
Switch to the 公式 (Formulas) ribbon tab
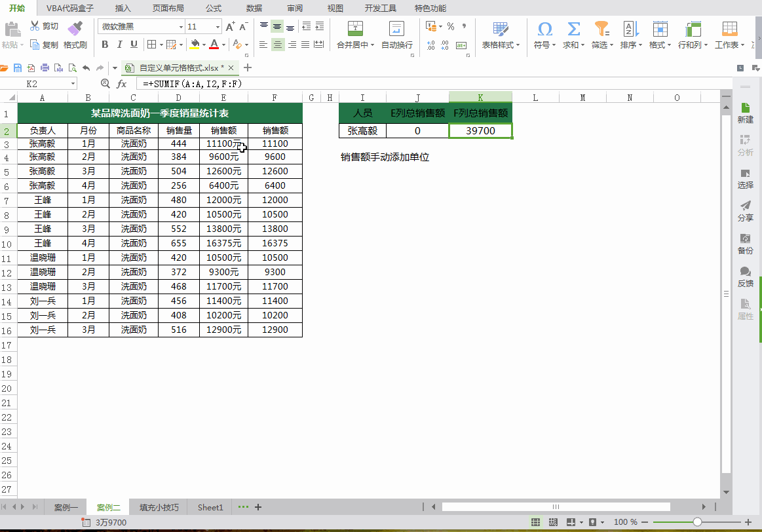pos(214,9)
